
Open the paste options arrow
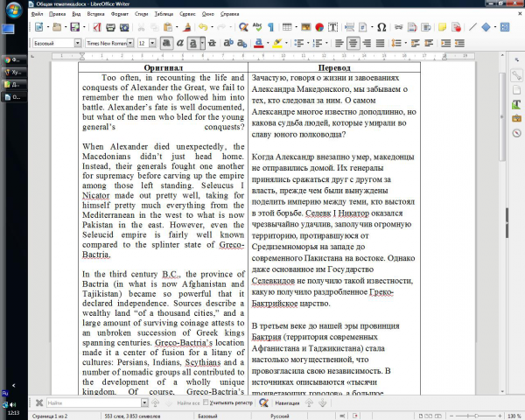[x=177, y=27]
